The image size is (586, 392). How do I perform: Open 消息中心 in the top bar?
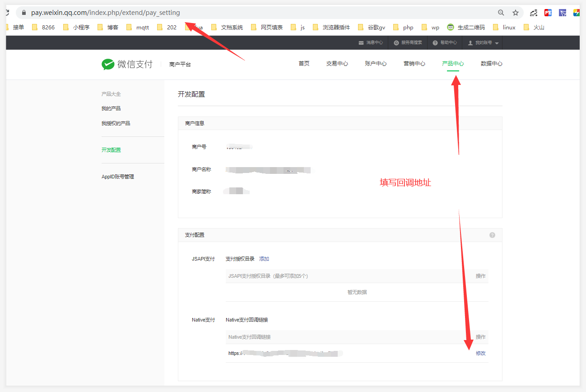pos(371,42)
